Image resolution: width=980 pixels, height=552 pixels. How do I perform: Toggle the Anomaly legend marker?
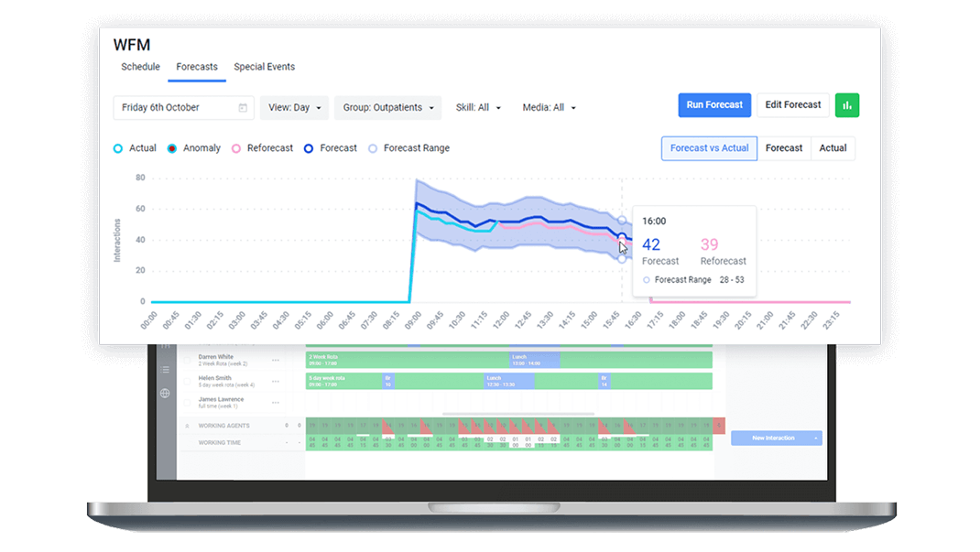pyautogui.click(x=194, y=148)
